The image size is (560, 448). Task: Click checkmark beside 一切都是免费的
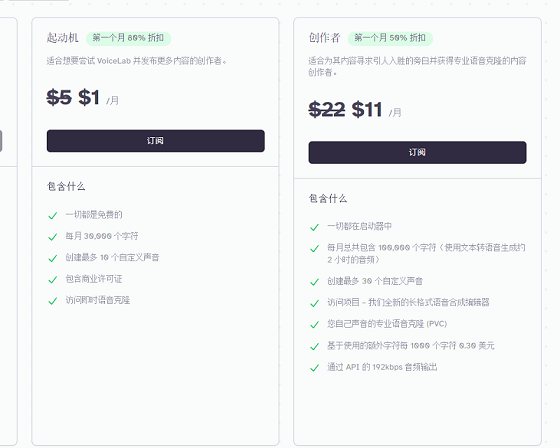(x=52, y=215)
